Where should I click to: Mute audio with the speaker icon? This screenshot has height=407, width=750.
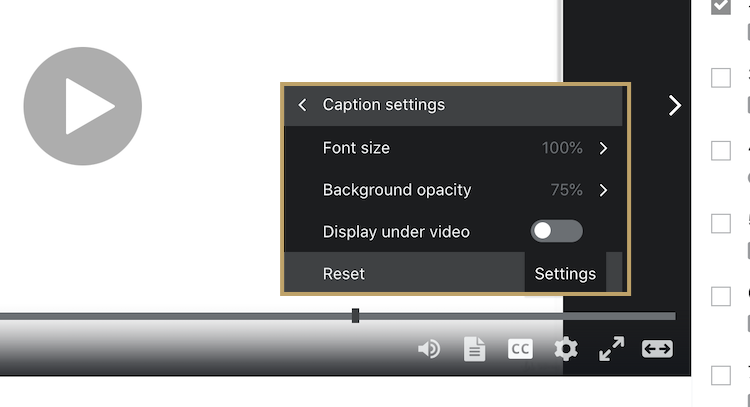(429, 349)
